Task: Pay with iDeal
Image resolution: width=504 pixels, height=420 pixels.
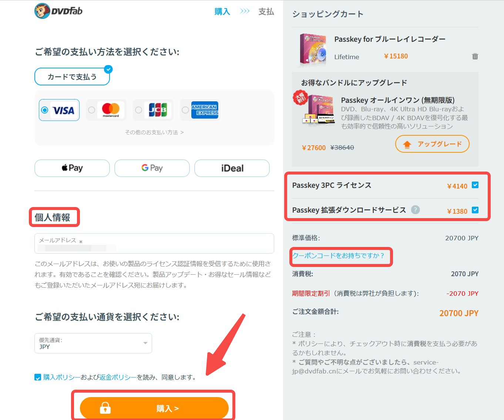Action: click(x=232, y=168)
